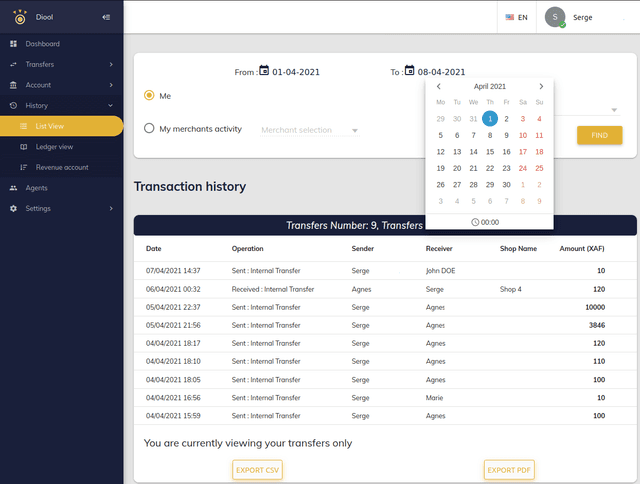Click the EXPORT CSV button
Viewport: 640px width, 484px height.
coord(258,469)
